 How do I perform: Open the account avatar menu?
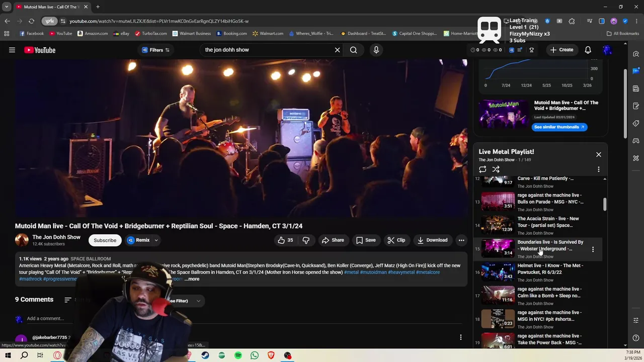point(607,50)
